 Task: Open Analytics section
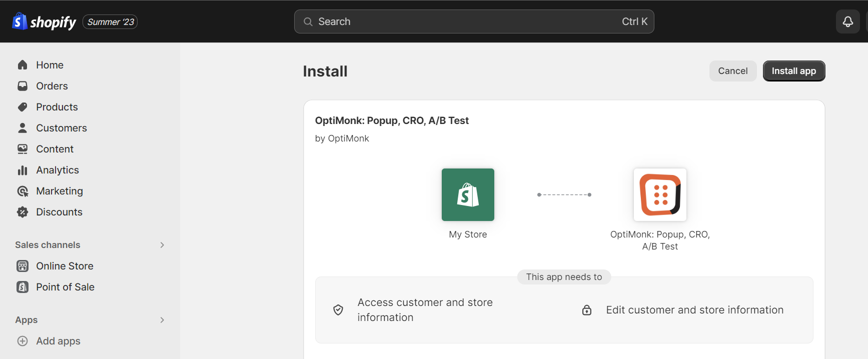click(x=58, y=170)
